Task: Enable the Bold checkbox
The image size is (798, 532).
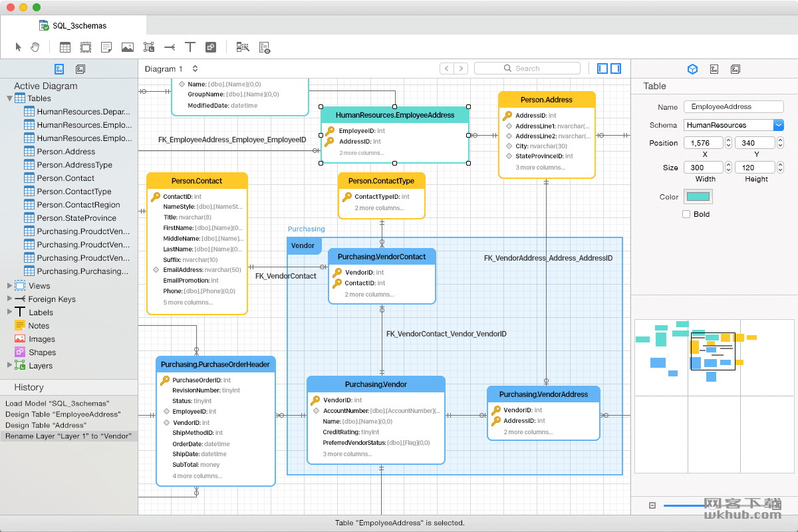Action: click(686, 214)
